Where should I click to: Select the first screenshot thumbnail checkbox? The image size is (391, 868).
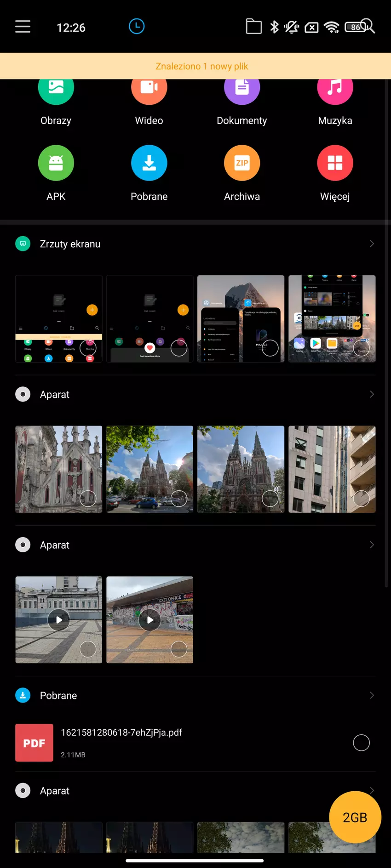click(88, 348)
